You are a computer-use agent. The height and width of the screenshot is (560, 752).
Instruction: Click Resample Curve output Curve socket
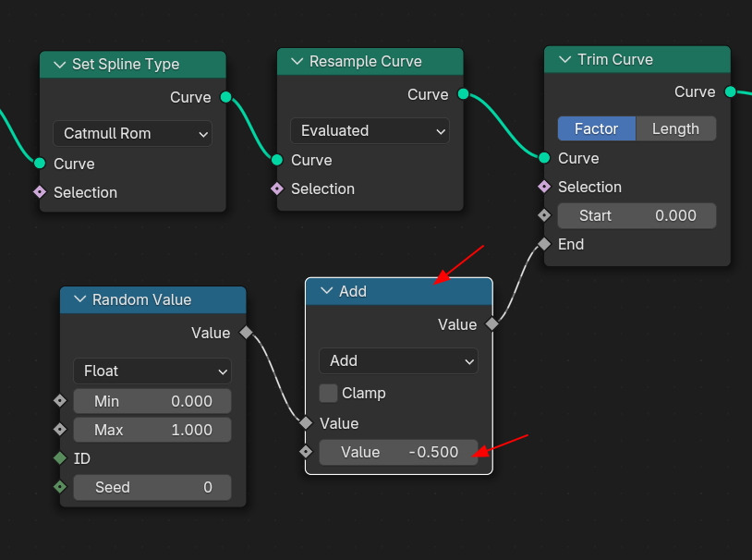tap(463, 94)
